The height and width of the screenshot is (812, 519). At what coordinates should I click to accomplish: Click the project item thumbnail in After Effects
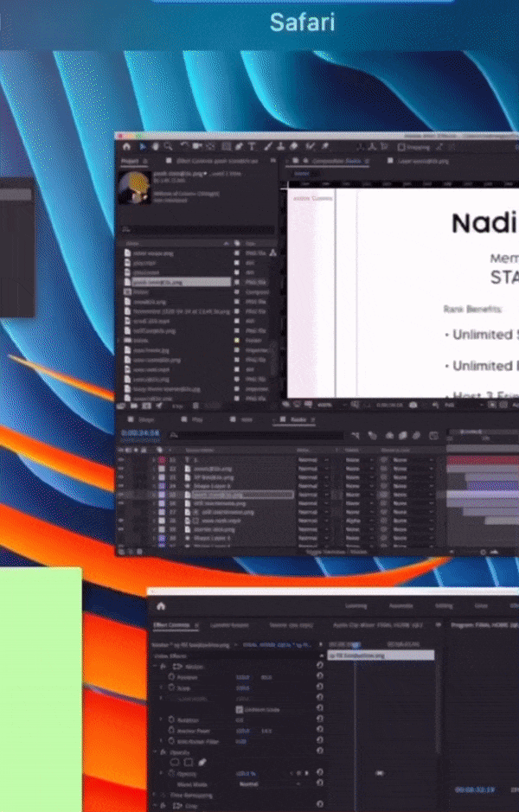(134, 187)
